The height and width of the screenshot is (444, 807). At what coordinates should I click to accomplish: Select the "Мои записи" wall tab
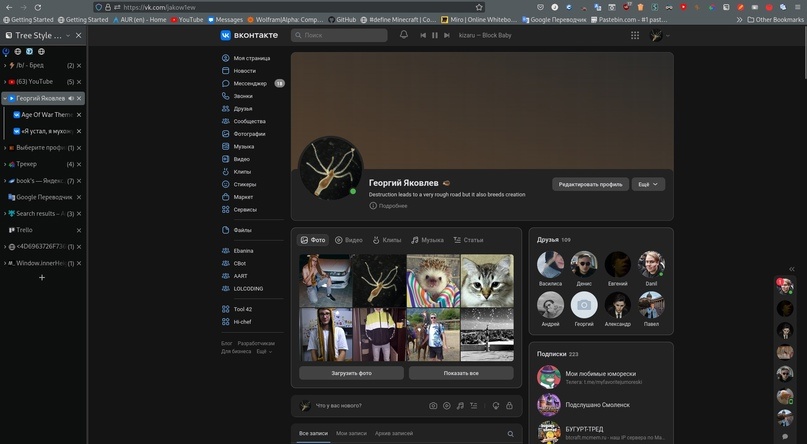click(x=351, y=433)
